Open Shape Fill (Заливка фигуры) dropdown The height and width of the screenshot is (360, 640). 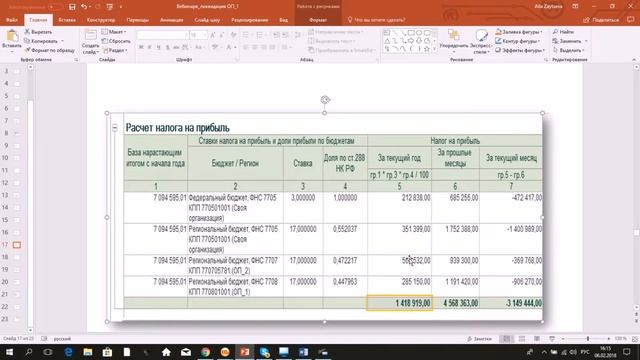coord(519,32)
